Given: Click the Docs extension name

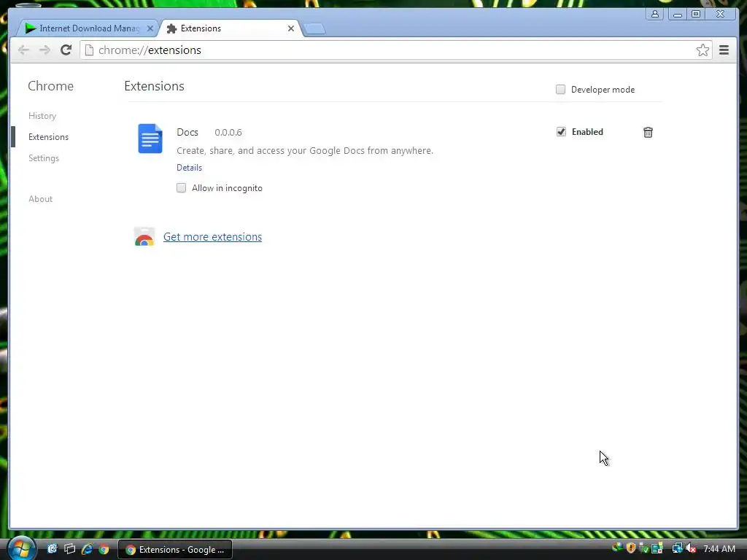Looking at the screenshot, I should pyautogui.click(x=187, y=133).
